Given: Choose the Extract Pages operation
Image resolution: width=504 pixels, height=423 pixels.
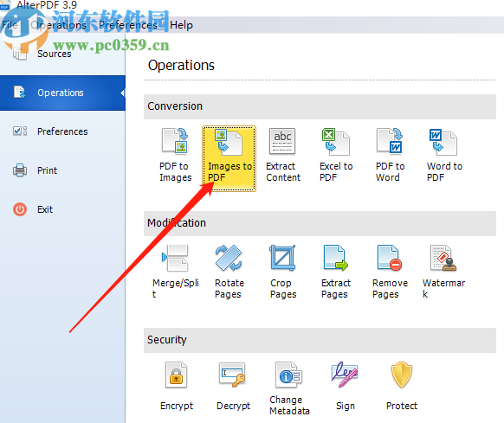Looking at the screenshot, I should pyautogui.click(x=336, y=272).
